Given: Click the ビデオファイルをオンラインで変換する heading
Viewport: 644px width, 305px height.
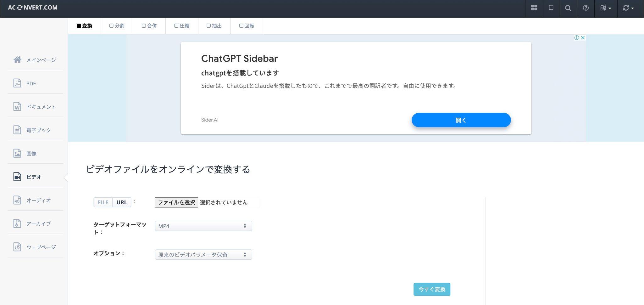Looking at the screenshot, I should (168, 169).
